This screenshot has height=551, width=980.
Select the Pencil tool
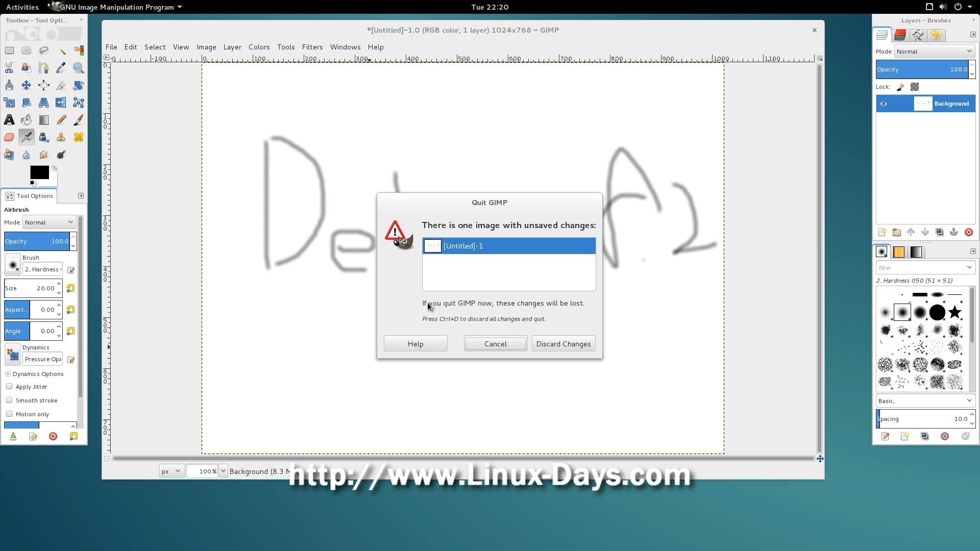[61, 120]
